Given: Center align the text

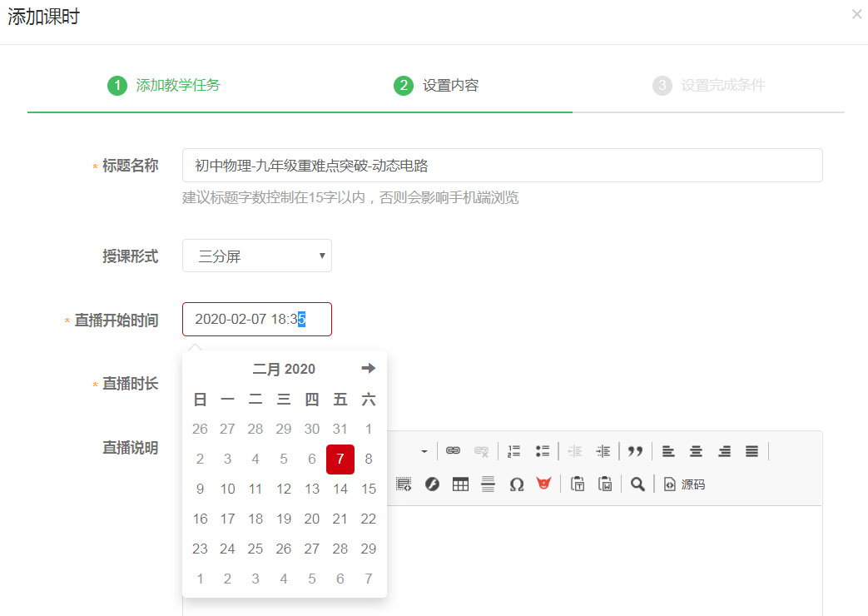Looking at the screenshot, I should 696,451.
